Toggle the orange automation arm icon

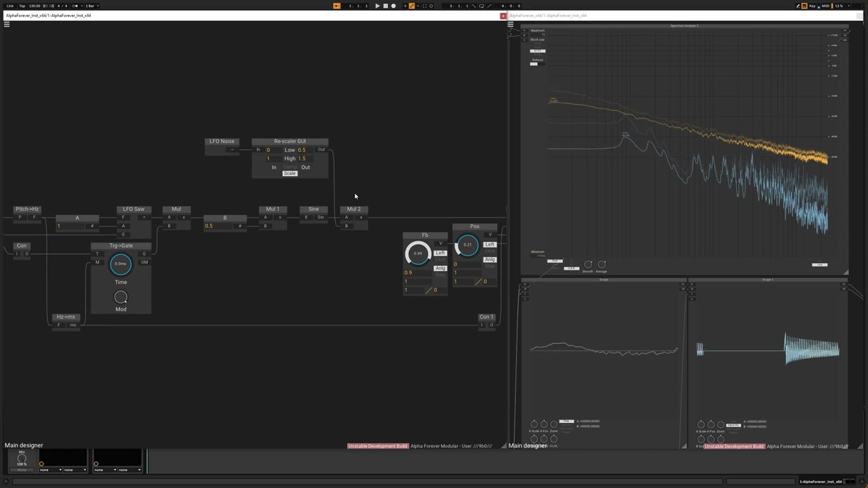412,6
